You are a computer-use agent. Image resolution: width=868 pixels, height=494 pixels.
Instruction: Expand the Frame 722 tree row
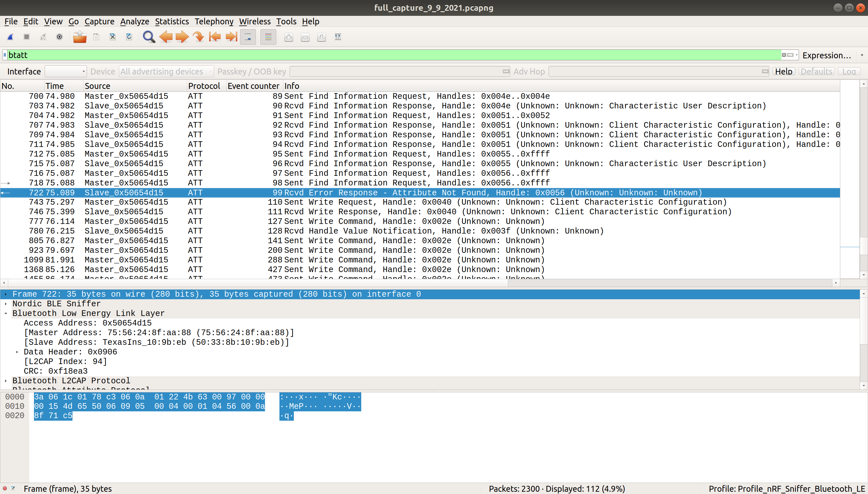(6, 294)
